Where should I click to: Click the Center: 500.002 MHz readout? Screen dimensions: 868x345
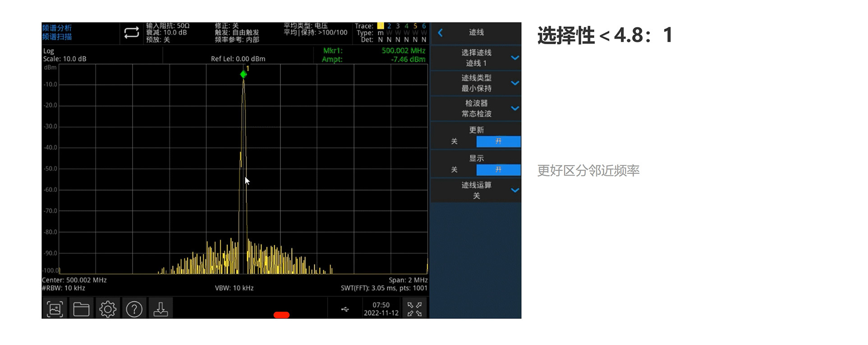tap(74, 280)
